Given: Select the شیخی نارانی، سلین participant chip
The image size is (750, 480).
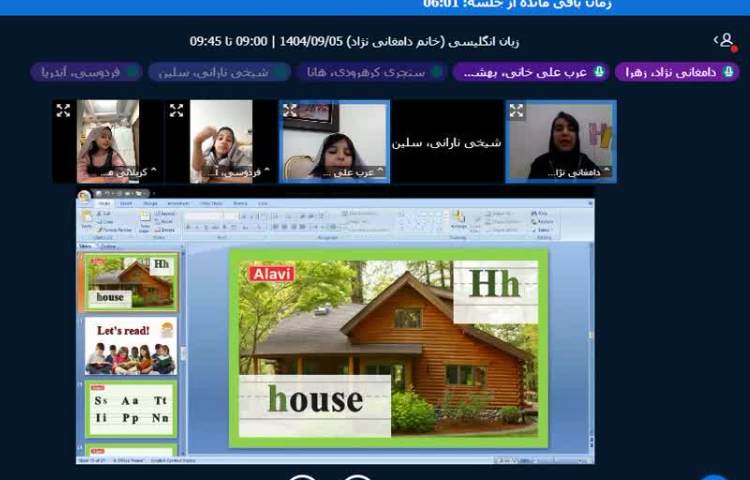Looking at the screenshot, I should pos(220,72).
